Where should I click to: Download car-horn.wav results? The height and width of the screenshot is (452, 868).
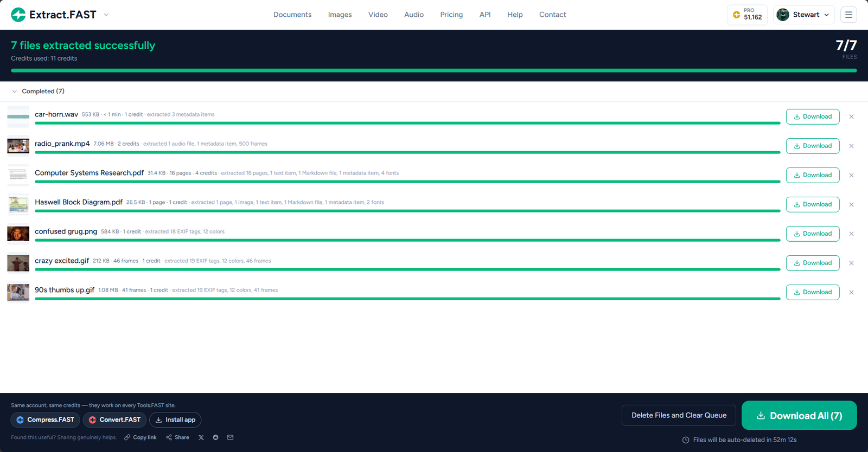pyautogui.click(x=813, y=117)
